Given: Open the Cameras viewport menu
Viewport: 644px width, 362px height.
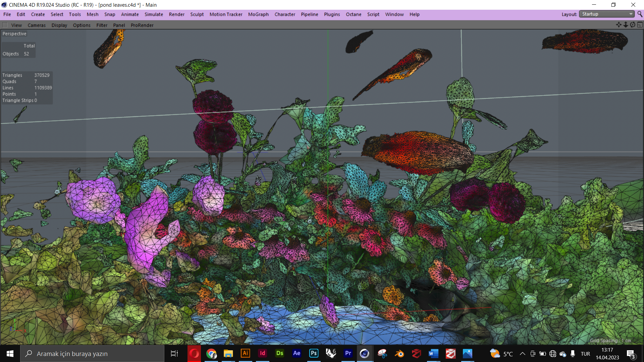Looking at the screenshot, I should point(37,25).
